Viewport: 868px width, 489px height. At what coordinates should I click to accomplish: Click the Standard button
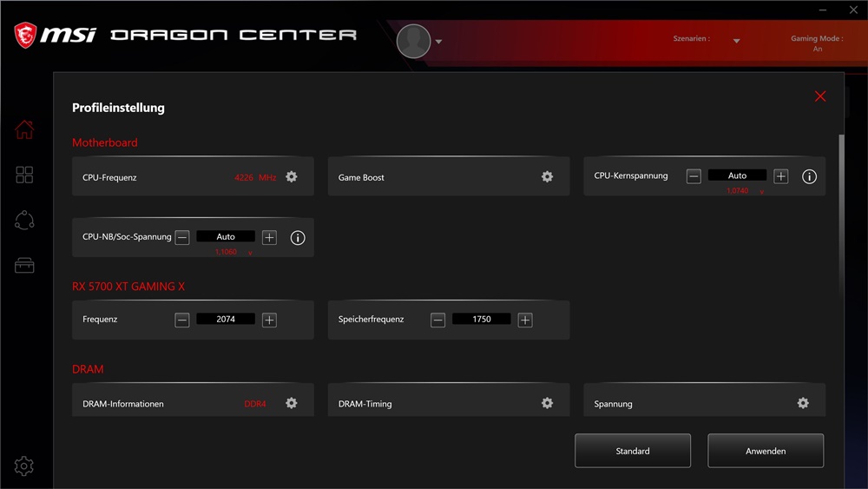click(x=633, y=452)
